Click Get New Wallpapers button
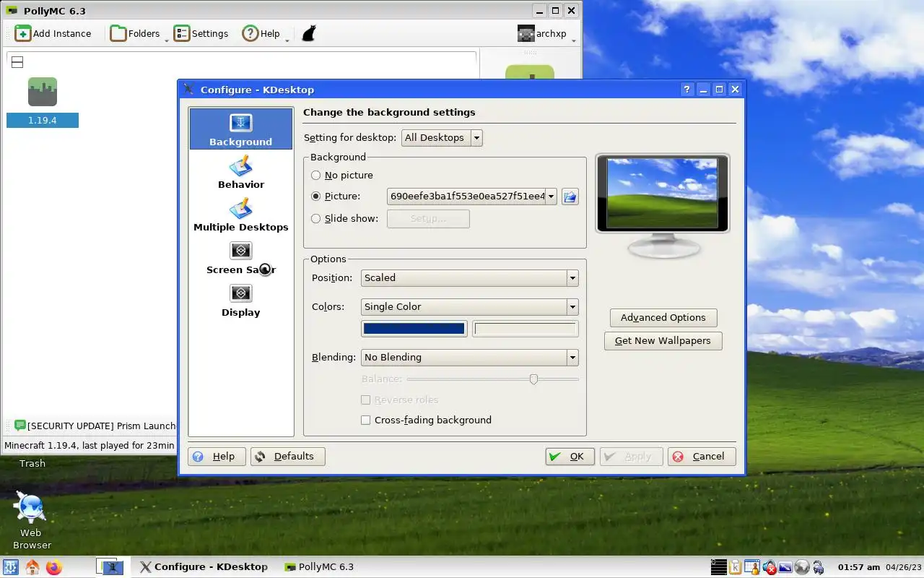The width and height of the screenshot is (924, 578). 663,341
